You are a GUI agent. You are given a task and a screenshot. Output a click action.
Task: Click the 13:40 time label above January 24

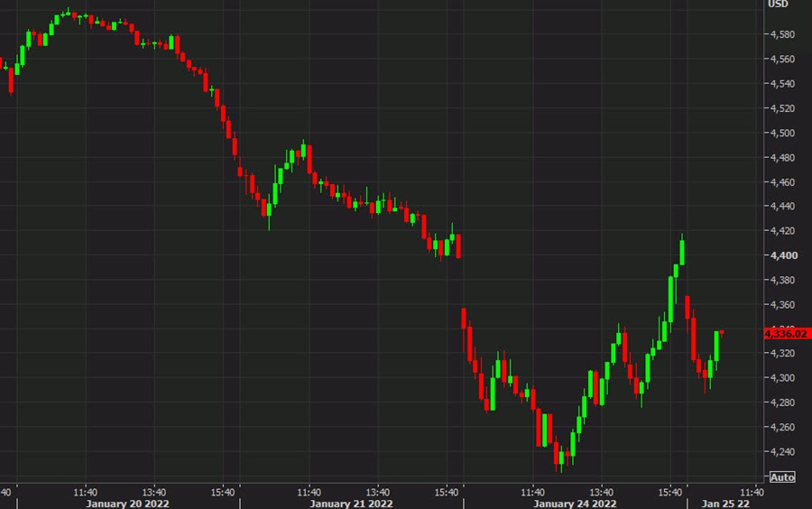pos(602,492)
